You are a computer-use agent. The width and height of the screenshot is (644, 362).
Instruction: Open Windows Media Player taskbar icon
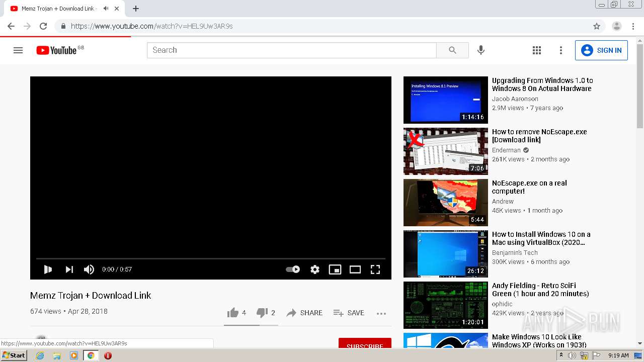(x=74, y=355)
